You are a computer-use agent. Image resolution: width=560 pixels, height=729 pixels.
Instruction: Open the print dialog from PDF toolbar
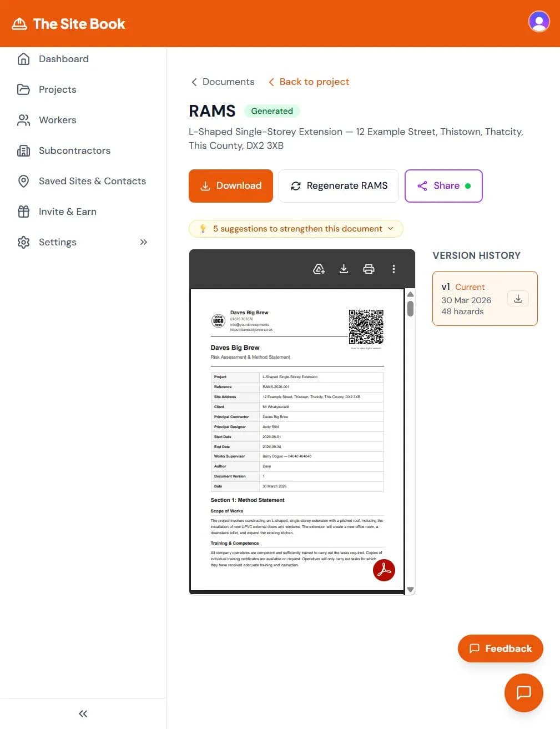pos(369,269)
